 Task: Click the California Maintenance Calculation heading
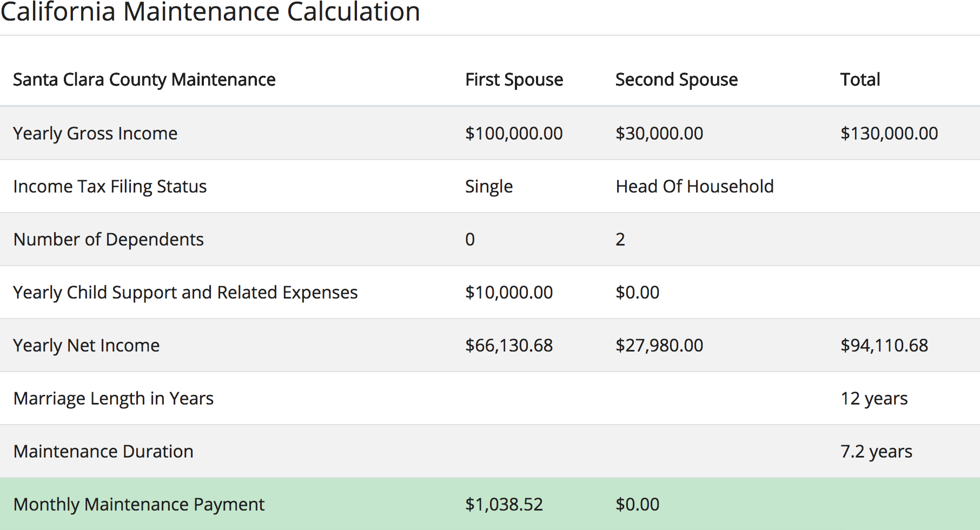click(210, 12)
